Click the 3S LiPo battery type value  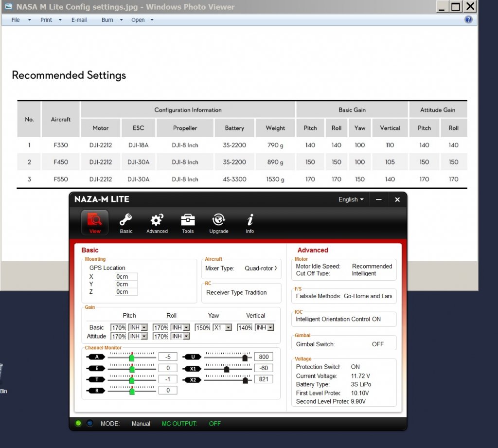coord(361,384)
